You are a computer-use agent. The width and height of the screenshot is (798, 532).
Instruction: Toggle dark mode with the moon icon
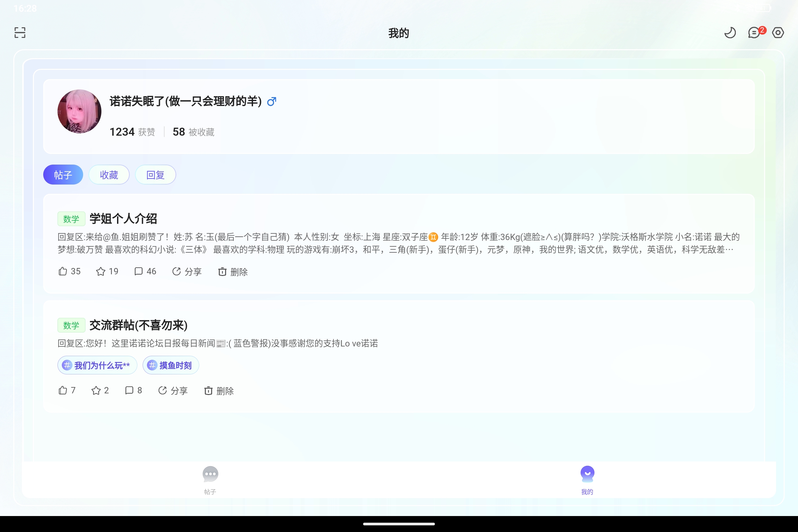(730, 33)
